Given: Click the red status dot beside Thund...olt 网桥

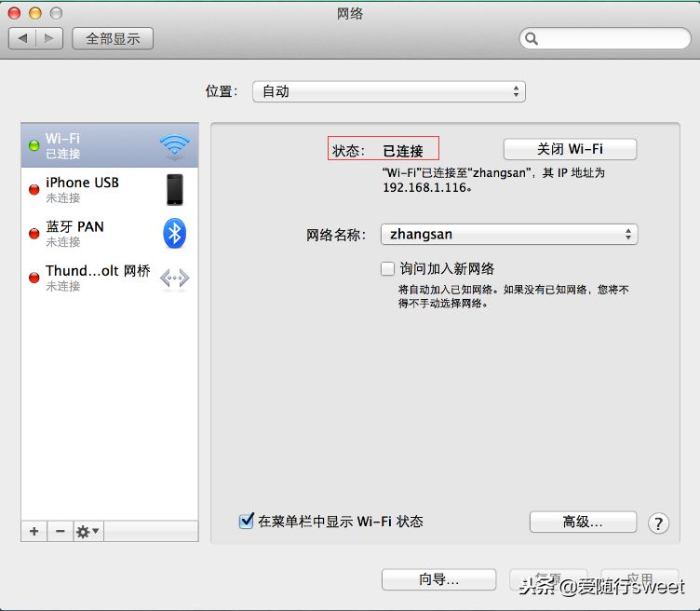Looking at the screenshot, I should [x=34, y=278].
